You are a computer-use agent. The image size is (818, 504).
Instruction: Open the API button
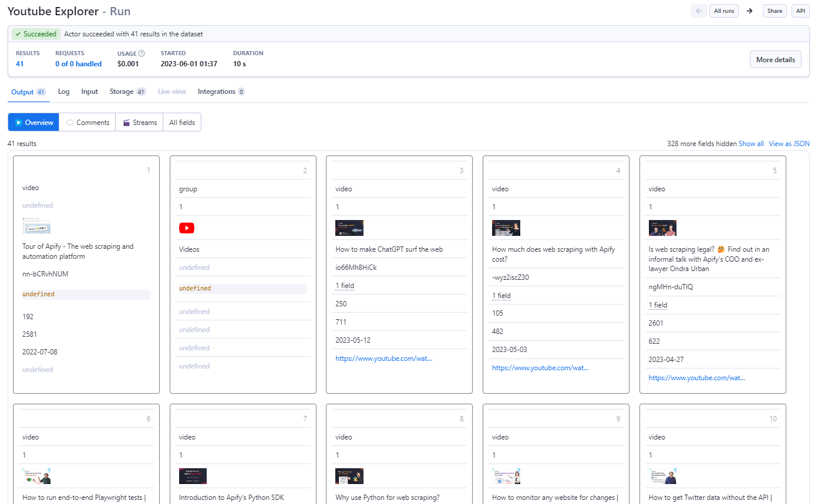coord(800,11)
